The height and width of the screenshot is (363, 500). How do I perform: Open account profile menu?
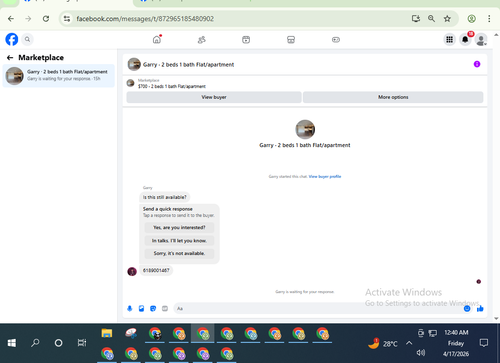pyautogui.click(x=481, y=40)
